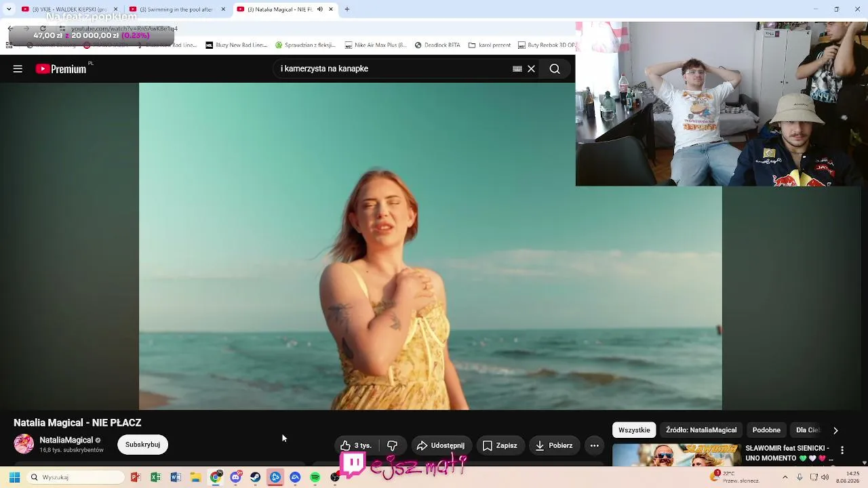Open Steam from the taskbar
This screenshot has width=868, height=488.
coord(255,477)
